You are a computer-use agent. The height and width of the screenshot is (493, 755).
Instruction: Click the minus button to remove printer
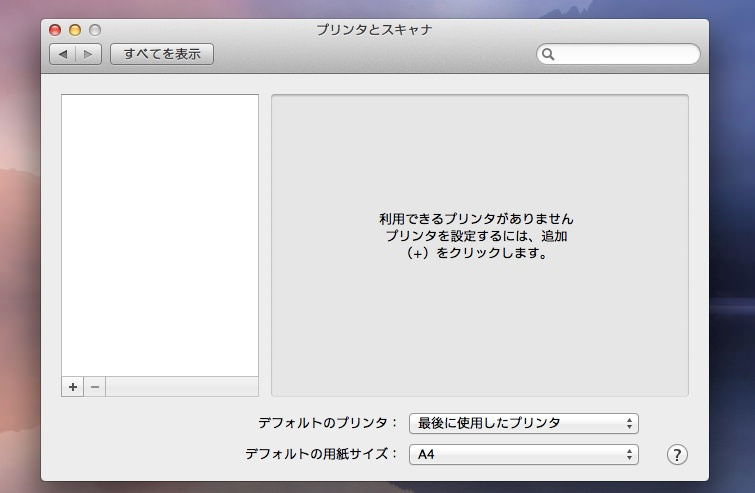[x=95, y=387]
